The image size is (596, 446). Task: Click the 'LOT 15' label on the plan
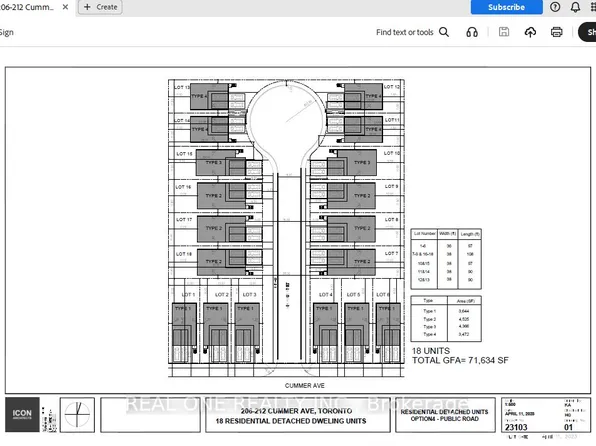(x=184, y=154)
